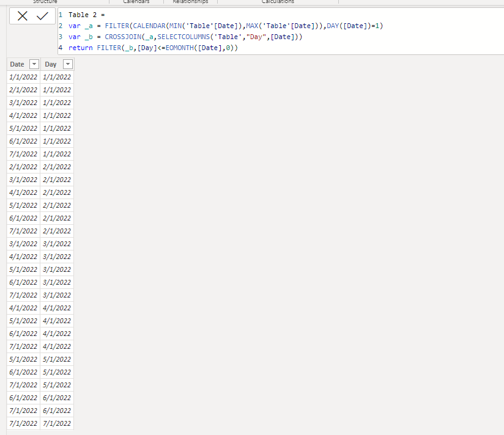
Task: Open the Date column filter dropdown
Action: click(34, 64)
